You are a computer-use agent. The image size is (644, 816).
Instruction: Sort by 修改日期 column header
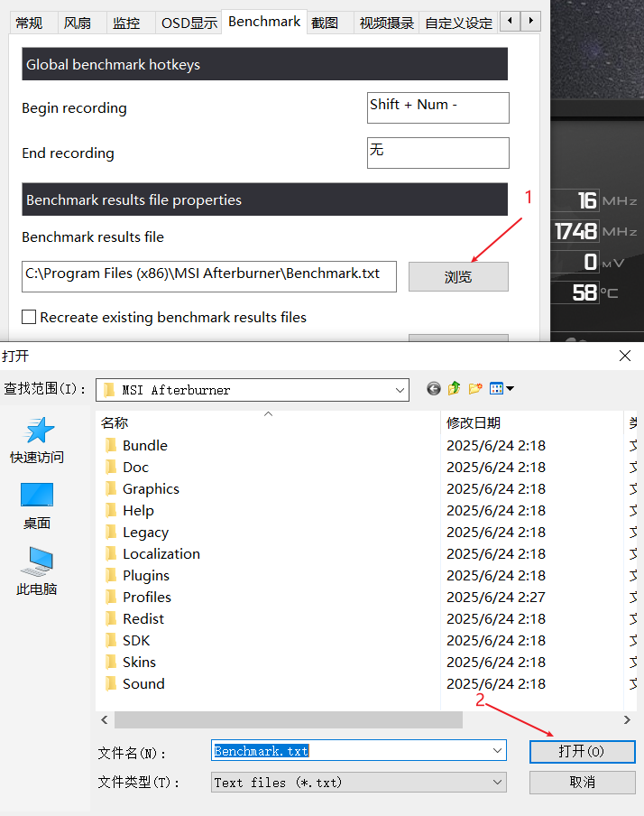(x=531, y=422)
